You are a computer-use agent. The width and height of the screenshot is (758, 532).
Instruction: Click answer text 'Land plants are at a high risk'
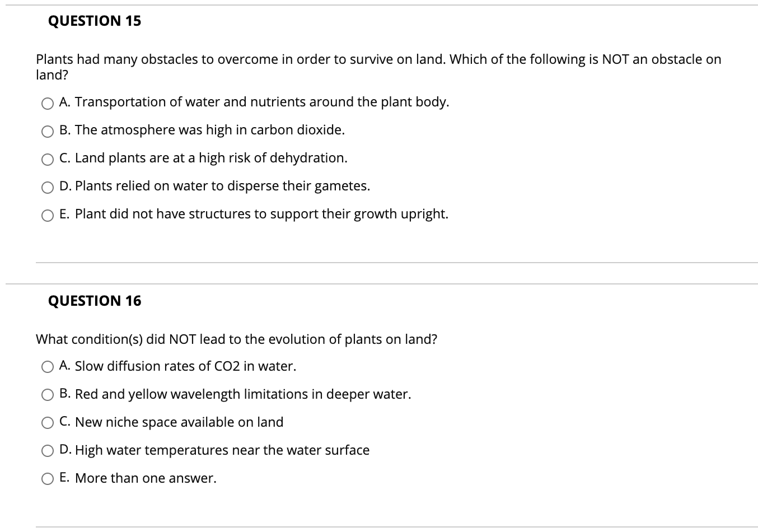coord(203,158)
